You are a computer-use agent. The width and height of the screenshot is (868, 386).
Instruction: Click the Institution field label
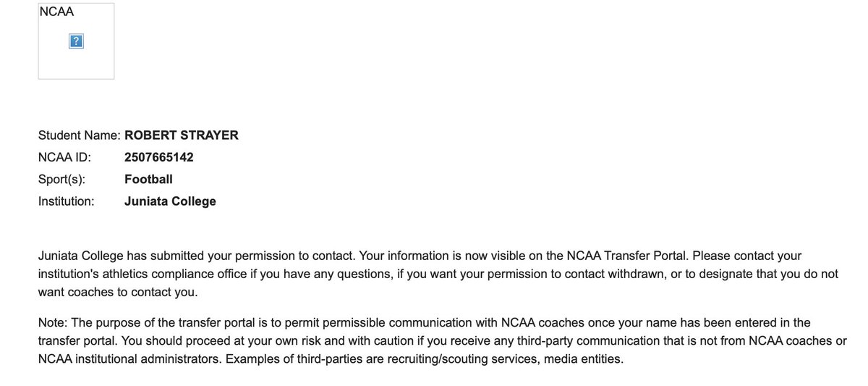pyautogui.click(x=66, y=201)
